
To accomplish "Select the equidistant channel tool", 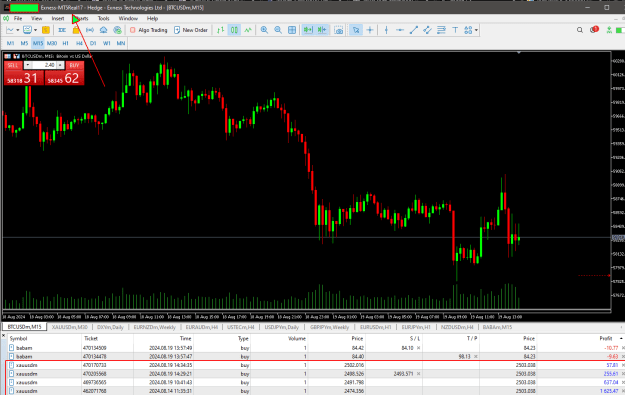I will click(x=427, y=30).
